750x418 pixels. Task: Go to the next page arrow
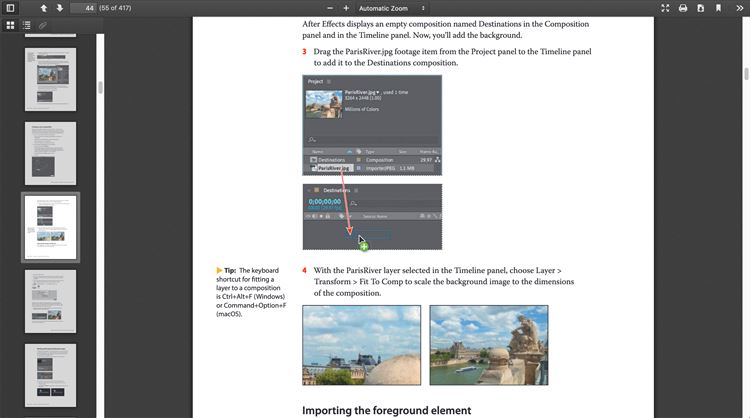click(60, 8)
